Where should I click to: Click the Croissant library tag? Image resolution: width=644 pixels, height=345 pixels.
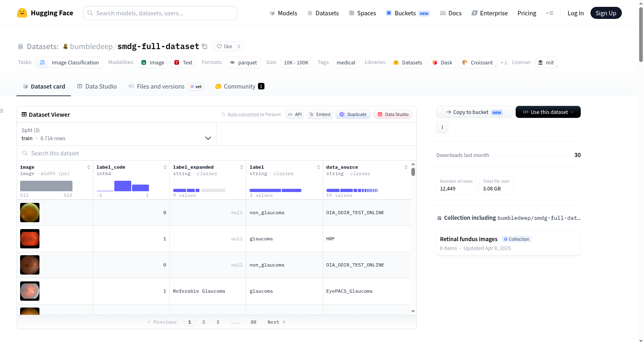(477, 62)
